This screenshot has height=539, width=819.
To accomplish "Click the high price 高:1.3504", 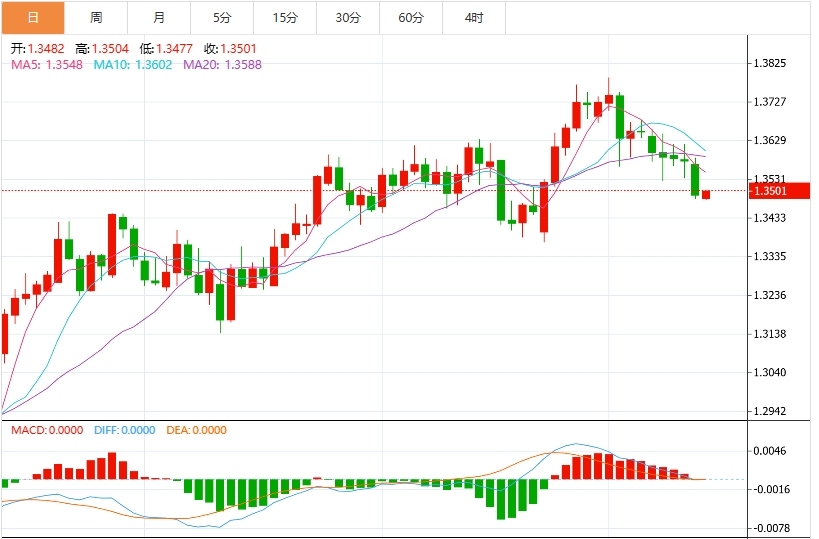I will (102, 49).
